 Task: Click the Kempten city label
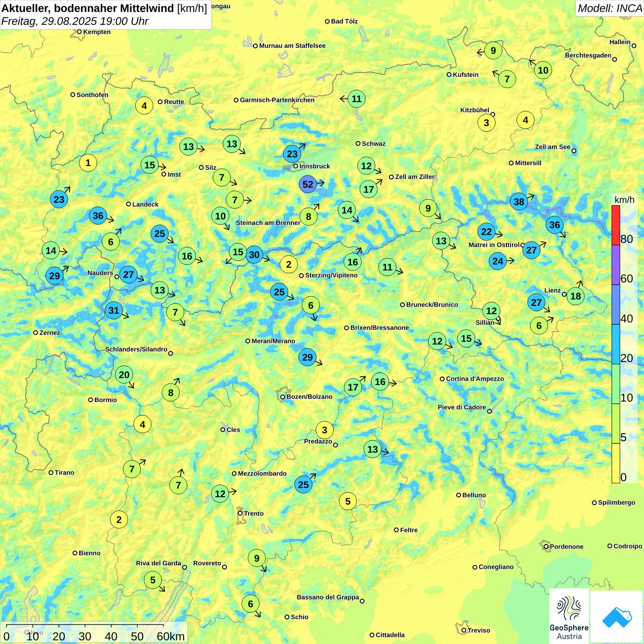click(97, 32)
